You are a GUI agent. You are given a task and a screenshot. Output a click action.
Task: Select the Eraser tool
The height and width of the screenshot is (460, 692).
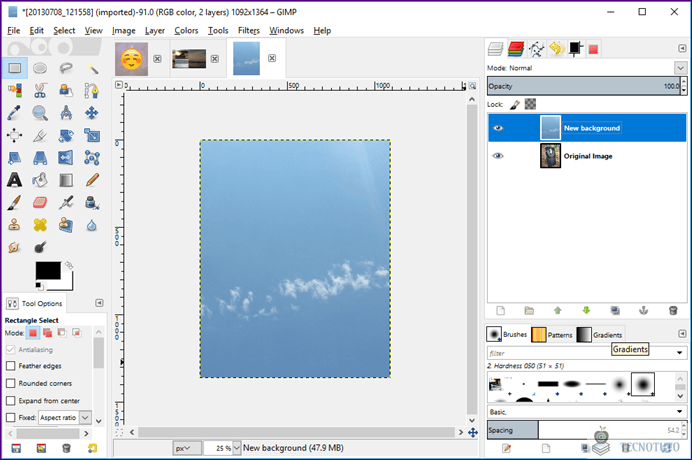(40, 203)
